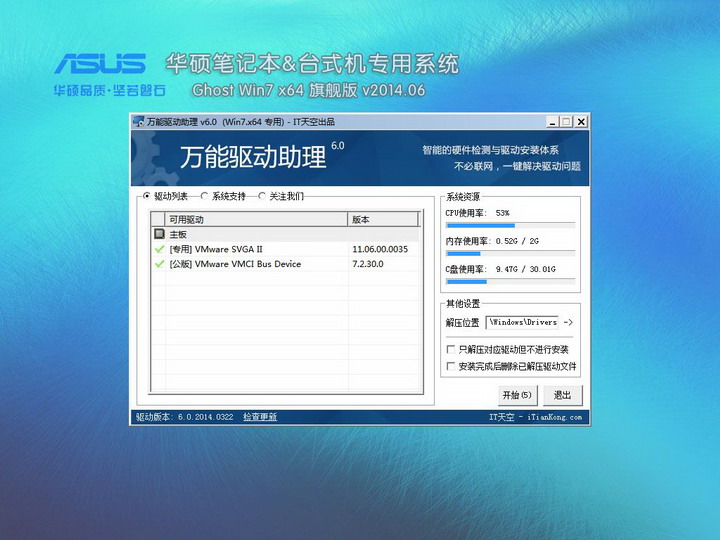Select the 关注我们 radio button
720x540 pixels.
click(263, 196)
